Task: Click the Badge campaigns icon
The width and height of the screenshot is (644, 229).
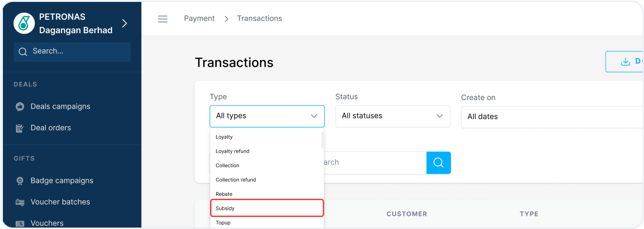Action: [20, 181]
